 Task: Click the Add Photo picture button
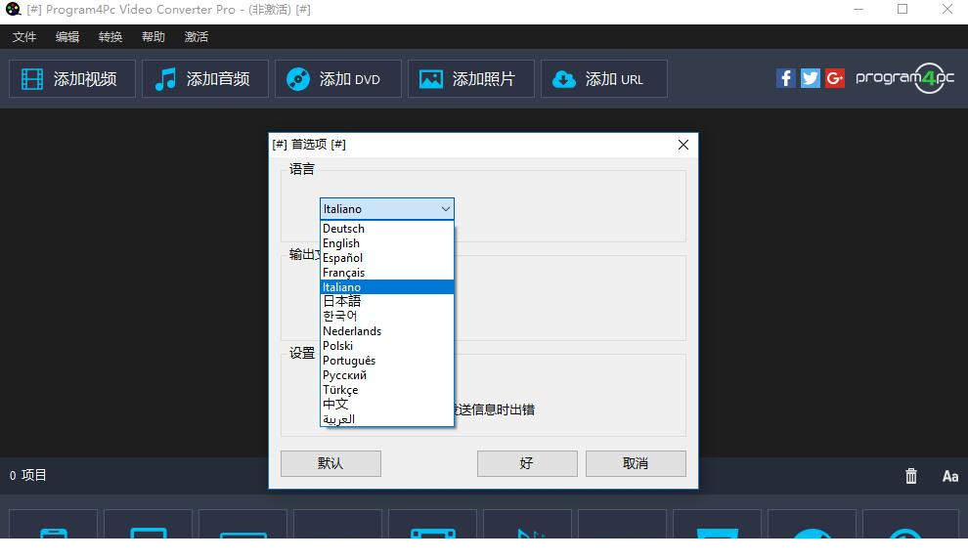470,79
